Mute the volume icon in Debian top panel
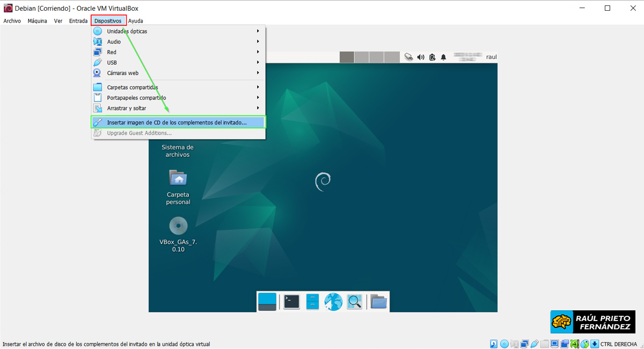644x349 pixels. (x=420, y=57)
